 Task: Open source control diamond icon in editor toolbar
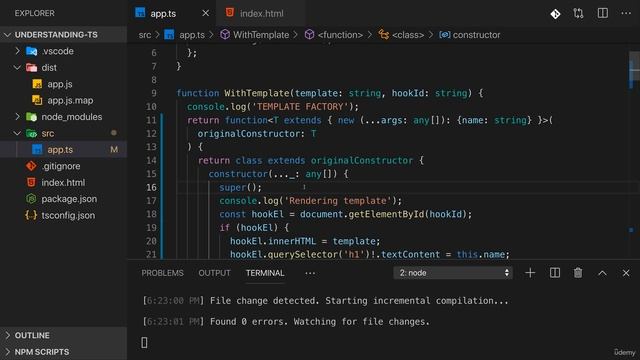tap(555, 14)
